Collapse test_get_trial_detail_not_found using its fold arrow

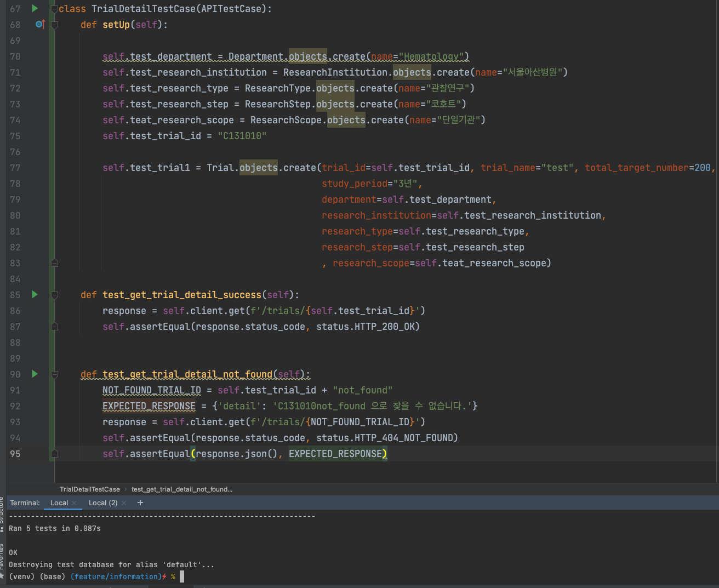[x=54, y=374]
